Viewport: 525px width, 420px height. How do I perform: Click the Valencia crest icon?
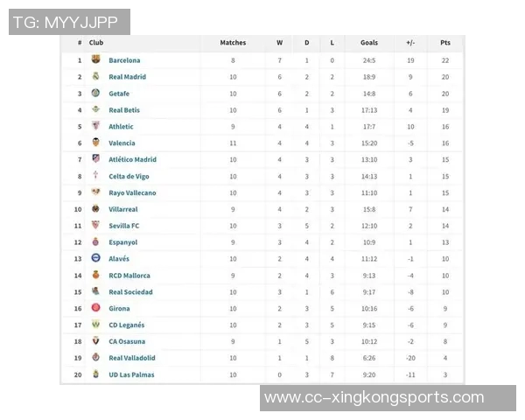click(95, 143)
